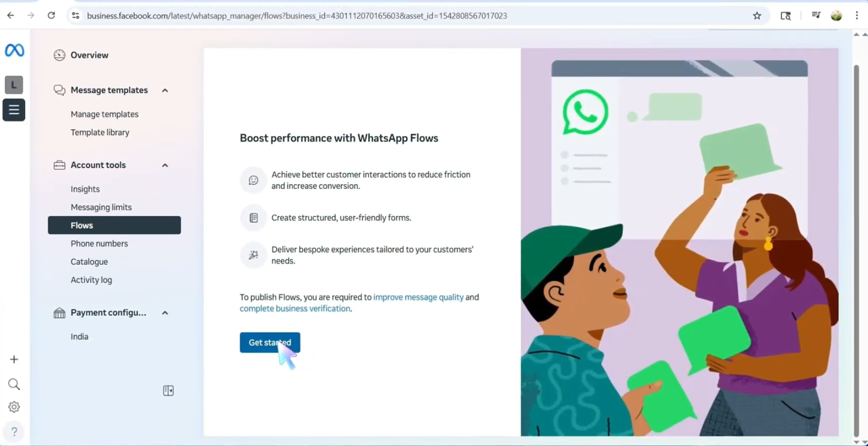
Task: Click the Overview clock icon
Action: pos(59,55)
